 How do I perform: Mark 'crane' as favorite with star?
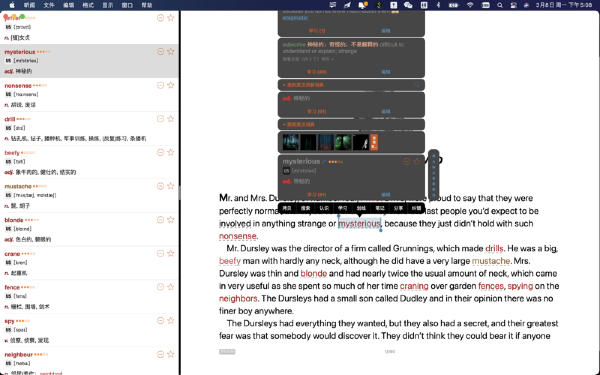point(171,253)
